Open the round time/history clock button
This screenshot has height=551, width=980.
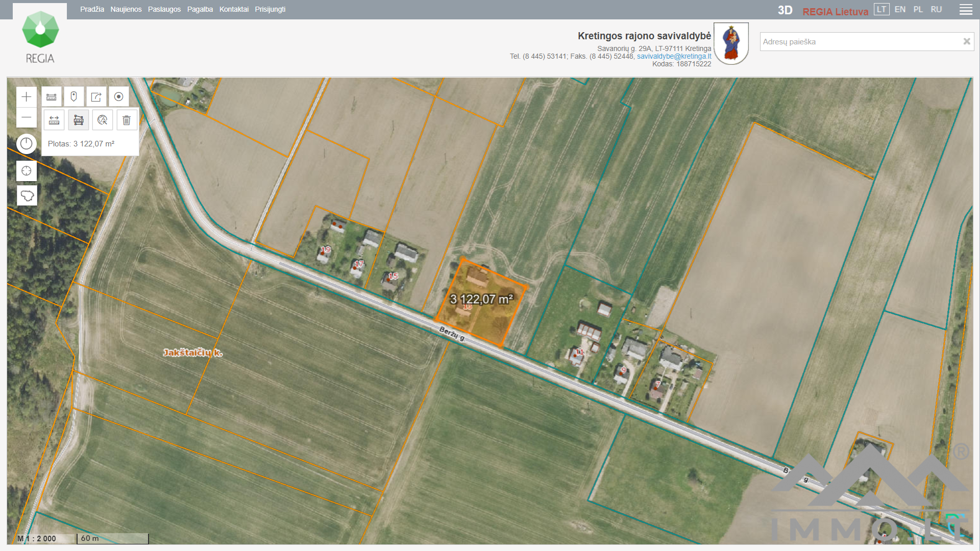[x=27, y=144]
